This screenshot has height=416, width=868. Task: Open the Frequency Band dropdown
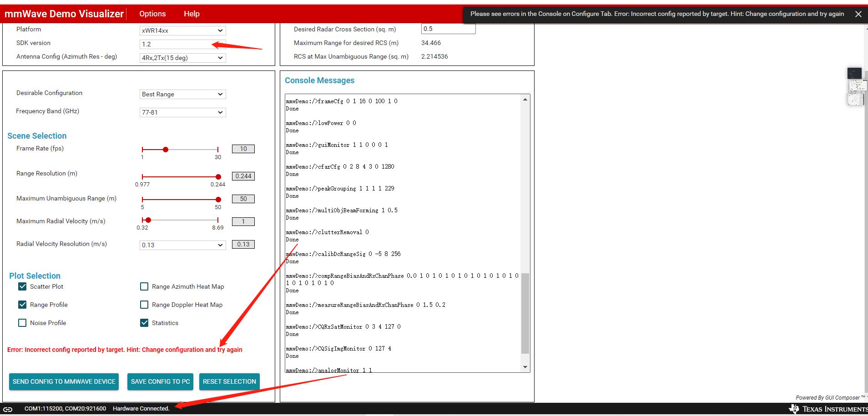[x=182, y=112]
